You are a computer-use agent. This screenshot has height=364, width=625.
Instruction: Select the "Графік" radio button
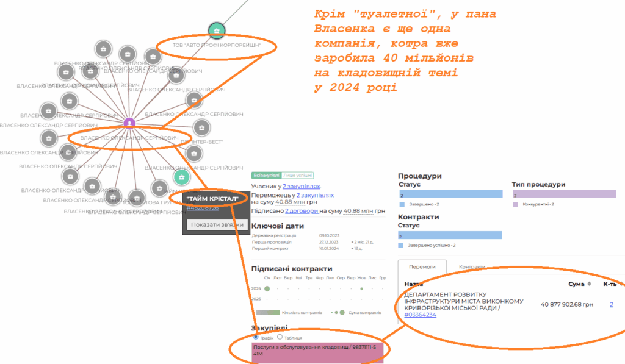pyautogui.click(x=256, y=337)
